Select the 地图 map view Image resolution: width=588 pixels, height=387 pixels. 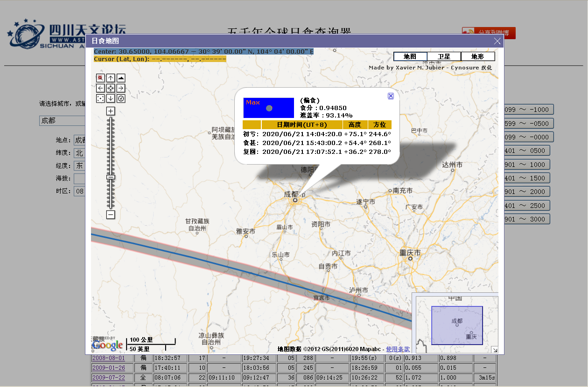[x=410, y=56]
